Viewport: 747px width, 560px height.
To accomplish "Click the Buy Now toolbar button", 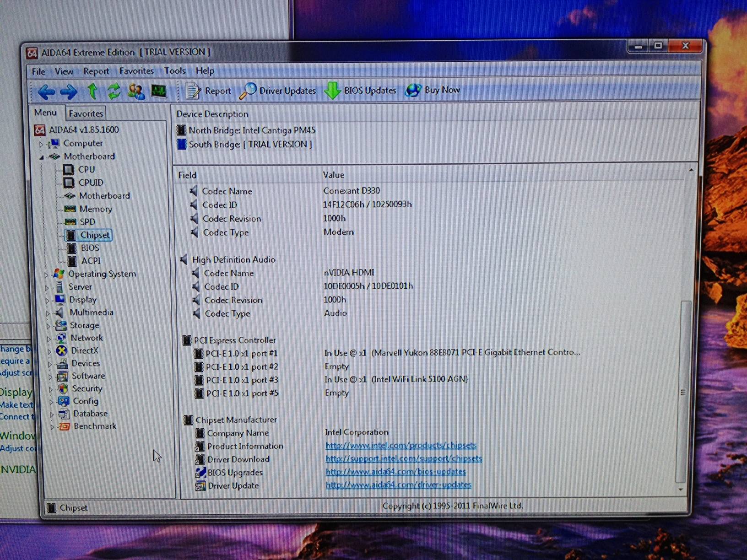I will coord(433,90).
